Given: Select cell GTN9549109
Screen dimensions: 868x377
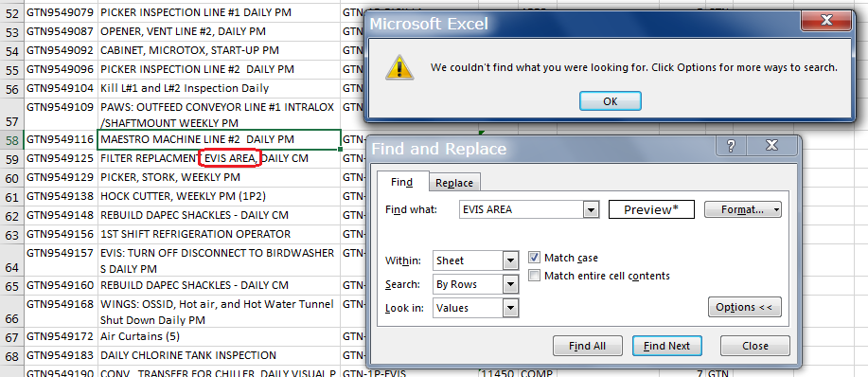Looking at the screenshot, I should tap(61, 114).
